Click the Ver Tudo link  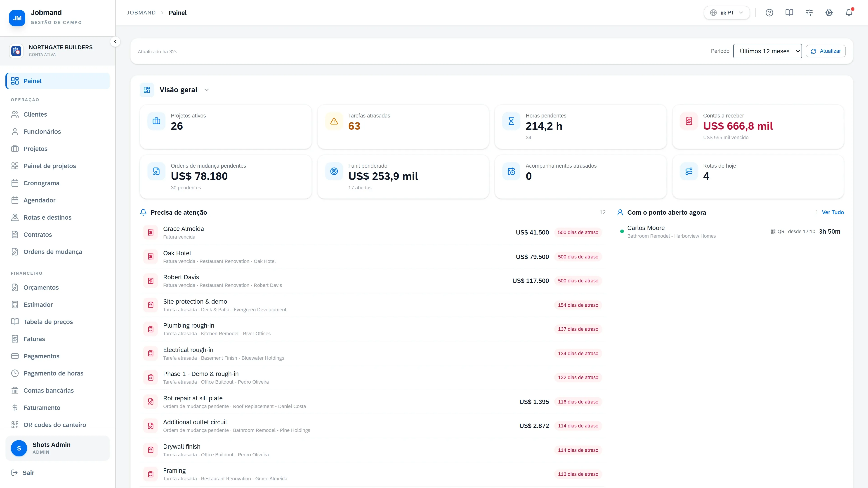click(833, 213)
